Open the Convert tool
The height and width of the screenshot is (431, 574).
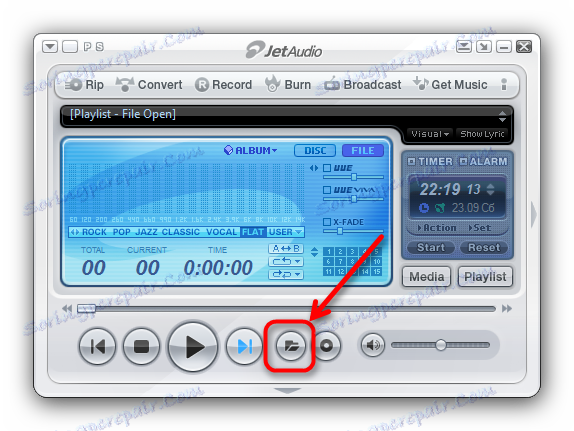click(x=149, y=85)
